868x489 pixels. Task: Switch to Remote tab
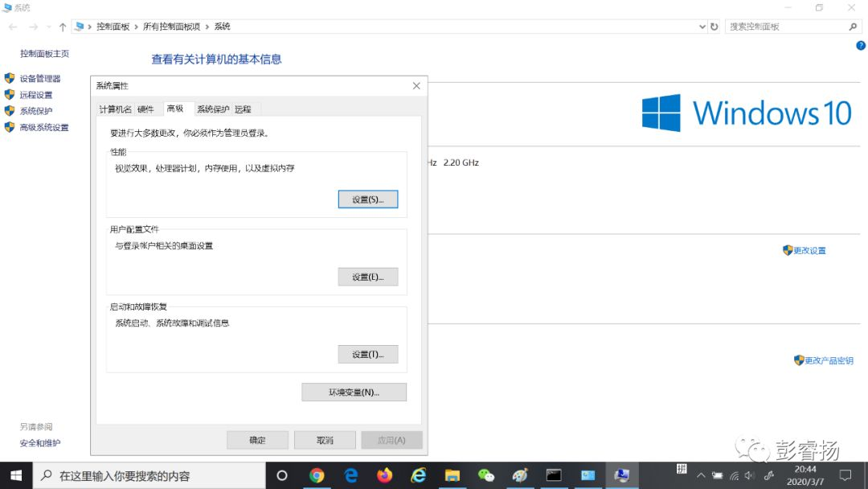tap(243, 109)
